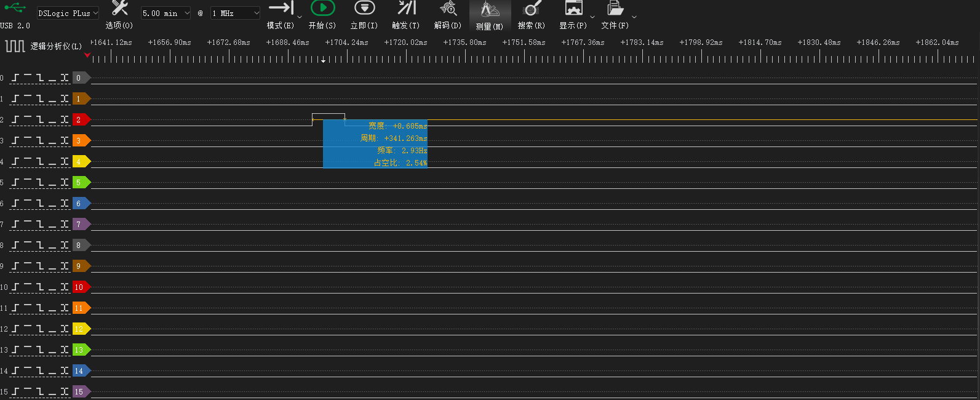Open the 文件(F) file menu

615,15
